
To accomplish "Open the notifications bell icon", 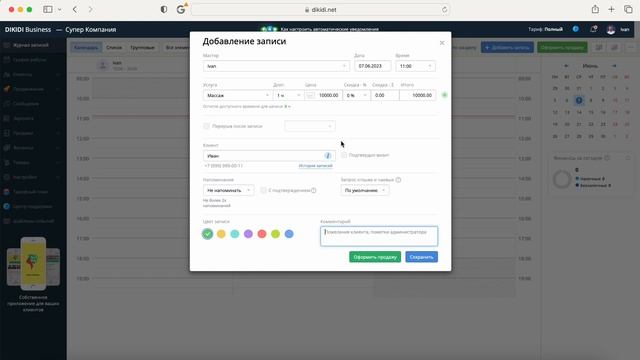I will (x=593, y=29).
